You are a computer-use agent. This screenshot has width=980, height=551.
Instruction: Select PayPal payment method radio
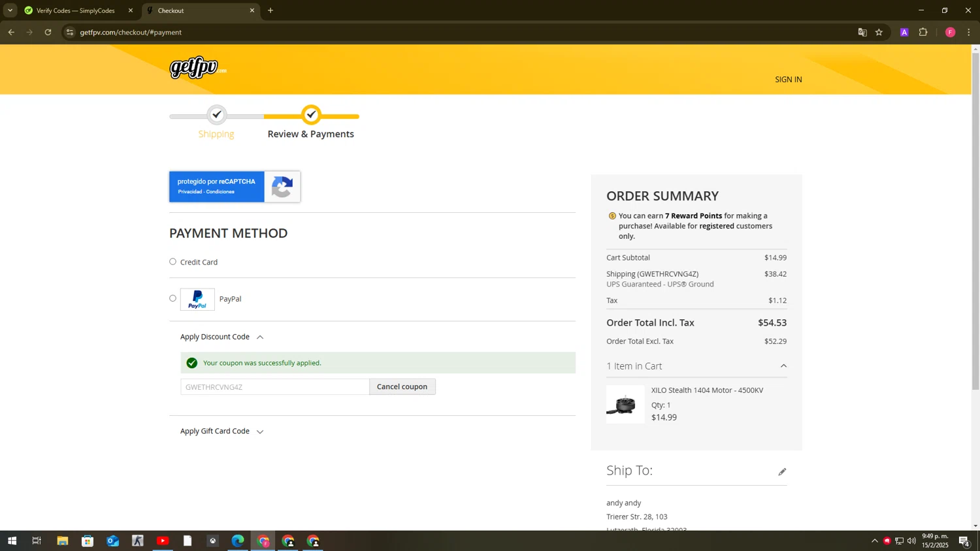pos(172,298)
